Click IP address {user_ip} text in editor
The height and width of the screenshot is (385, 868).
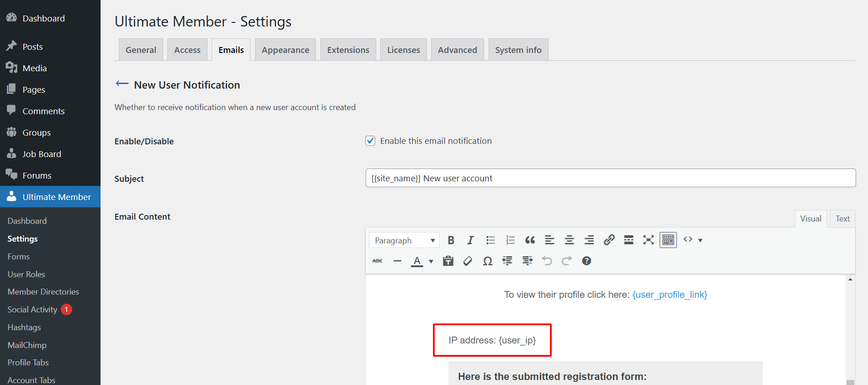(492, 340)
